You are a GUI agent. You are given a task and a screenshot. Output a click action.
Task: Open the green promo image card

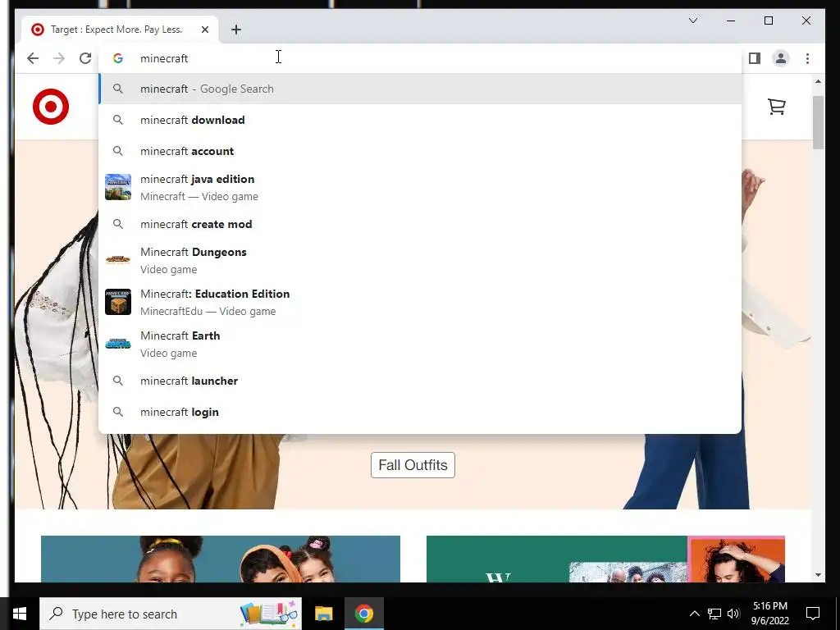[x=605, y=559]
